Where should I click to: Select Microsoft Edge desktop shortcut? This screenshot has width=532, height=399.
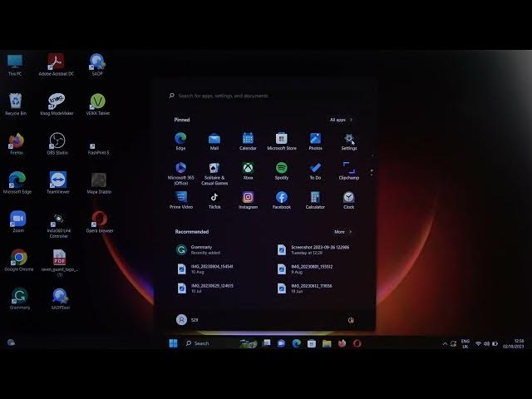click(x=17, y=183)
